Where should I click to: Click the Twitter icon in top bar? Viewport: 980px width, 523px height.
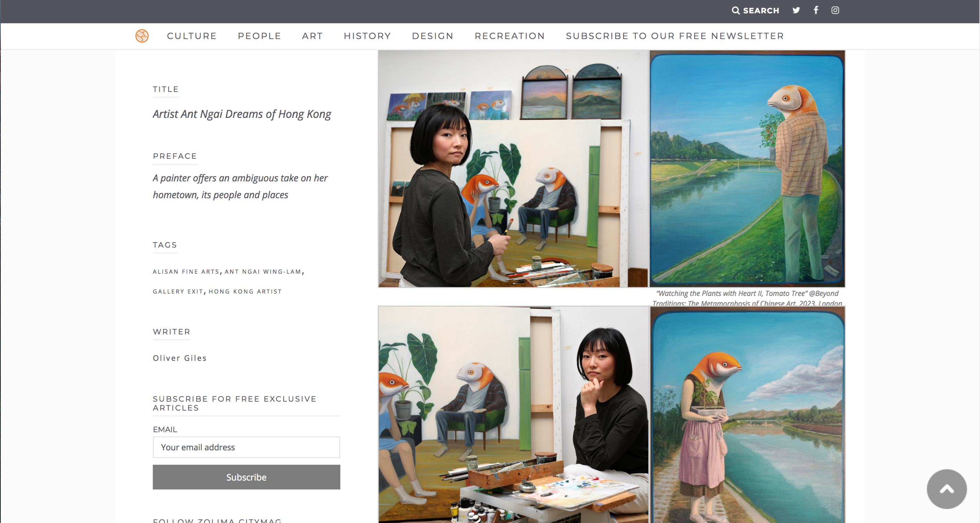pos(796,10)
